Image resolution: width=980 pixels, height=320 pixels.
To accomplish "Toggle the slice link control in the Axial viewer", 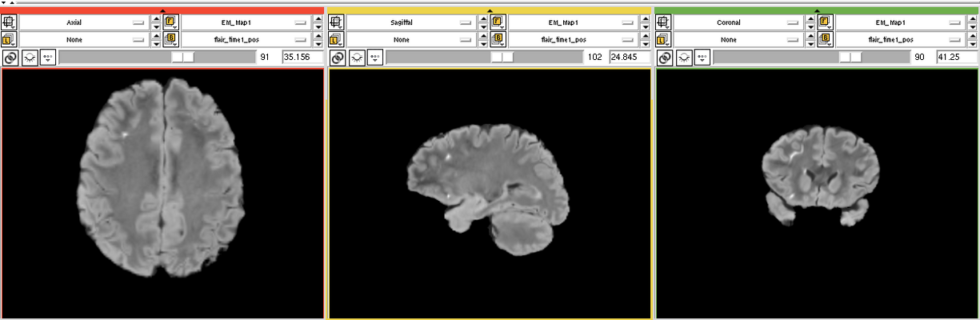I will coord(10,58).
